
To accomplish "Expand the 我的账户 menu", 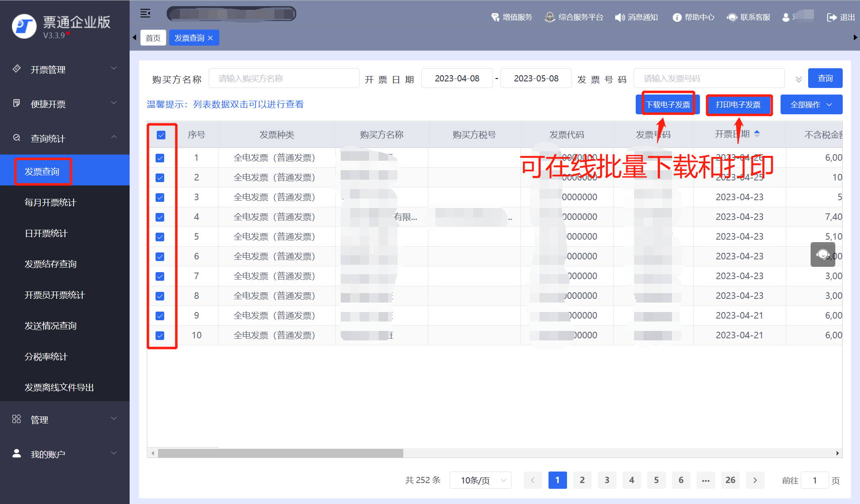I will tap(65, 454).
